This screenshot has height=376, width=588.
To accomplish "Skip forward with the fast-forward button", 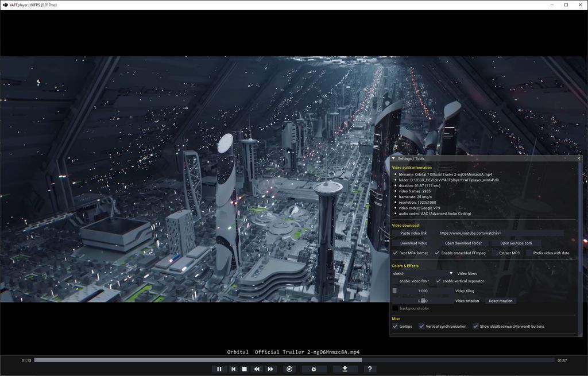I will tap(270, 369).
